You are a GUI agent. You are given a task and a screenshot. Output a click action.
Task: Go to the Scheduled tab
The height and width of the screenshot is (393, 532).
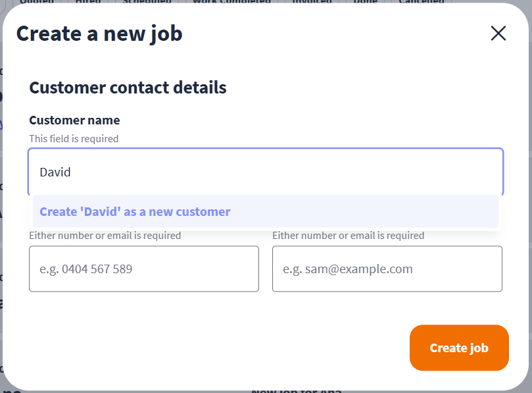pyautogui.click(x=147, y=2)
